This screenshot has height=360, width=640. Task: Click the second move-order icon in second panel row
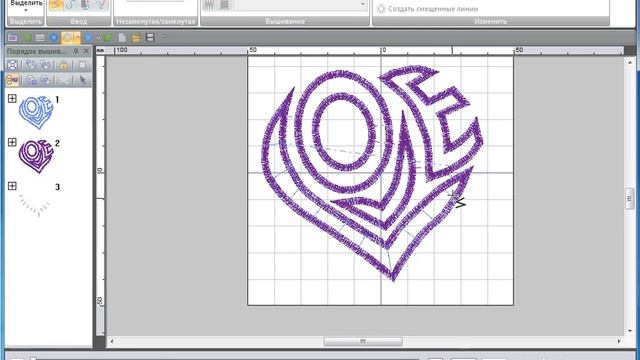[45, 80]
